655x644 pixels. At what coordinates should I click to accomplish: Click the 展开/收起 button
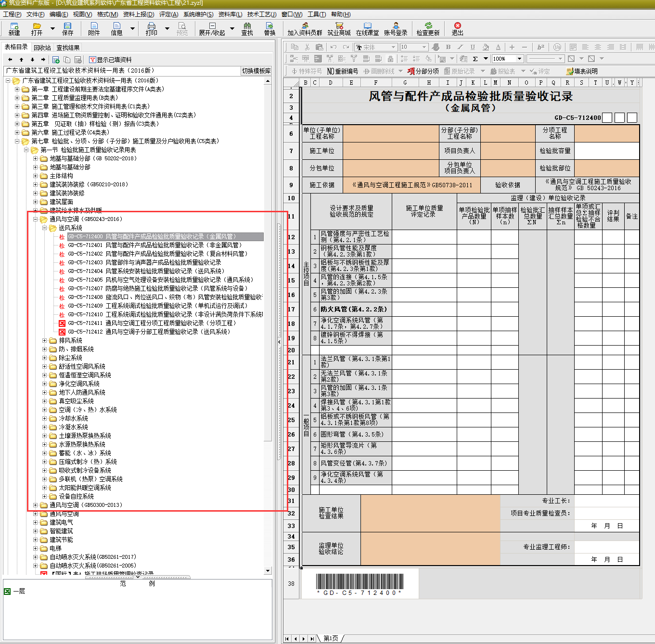[212, 29]
